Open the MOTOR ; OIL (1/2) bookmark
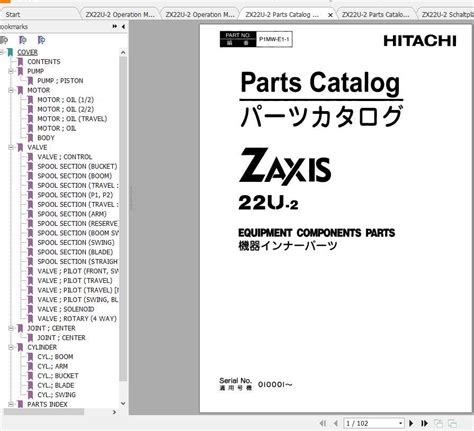Image resolution: width=474 pixels, height=431 pixels. [x=65, y=100]
